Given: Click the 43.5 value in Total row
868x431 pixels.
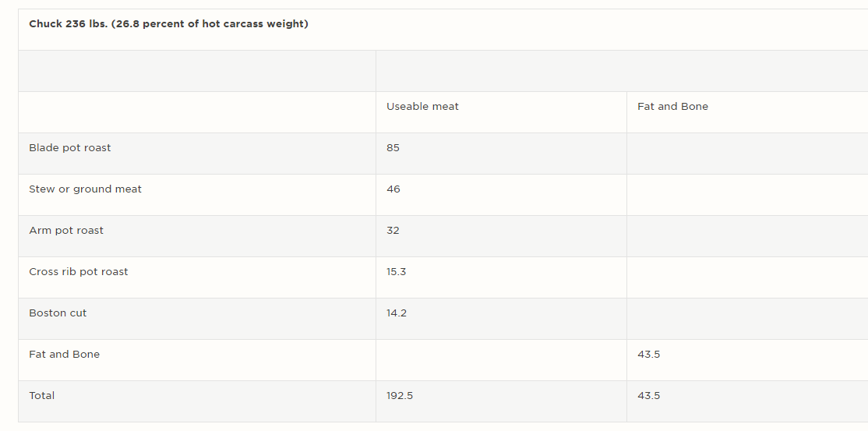Looking at the screenshot, I should coord(648,396).
